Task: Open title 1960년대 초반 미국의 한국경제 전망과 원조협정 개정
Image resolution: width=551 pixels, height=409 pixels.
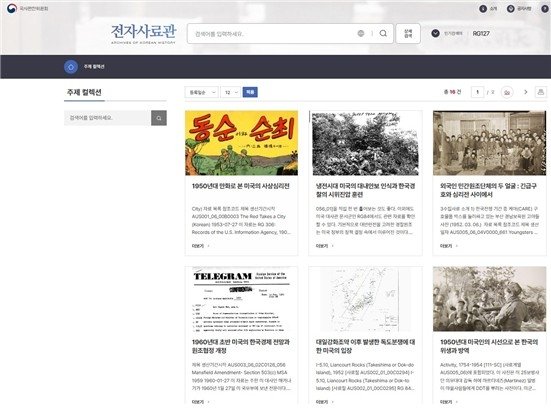Action: pyautogui.click(x=241, y=346)
